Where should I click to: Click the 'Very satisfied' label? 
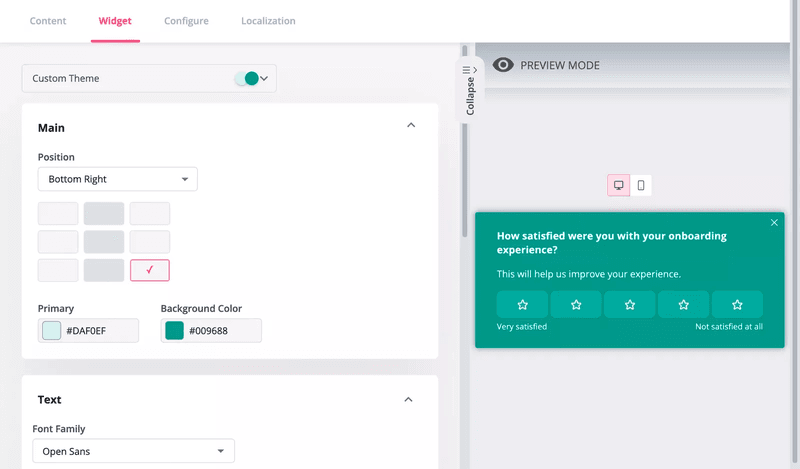(522, 327)
